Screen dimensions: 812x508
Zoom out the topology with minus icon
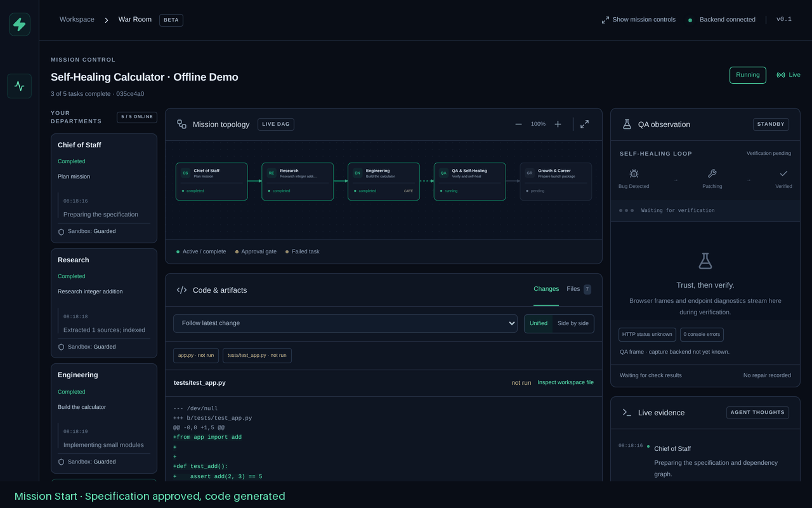[518, 124]
